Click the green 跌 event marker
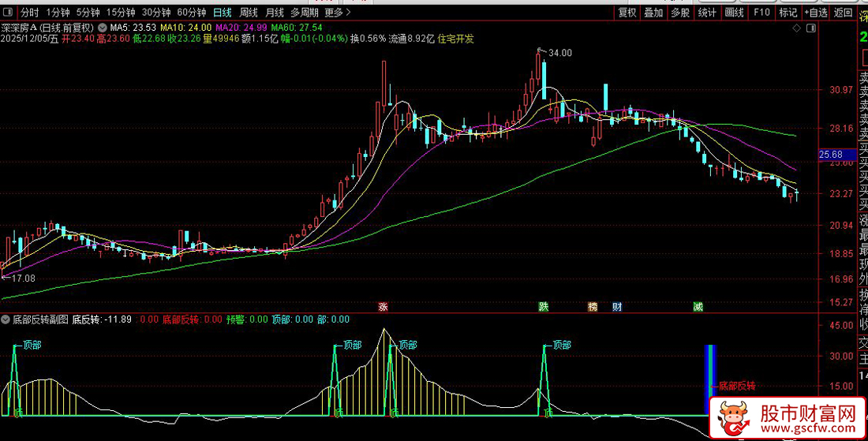The width and height of the screenshot is (868, 441). pos(543,307)
